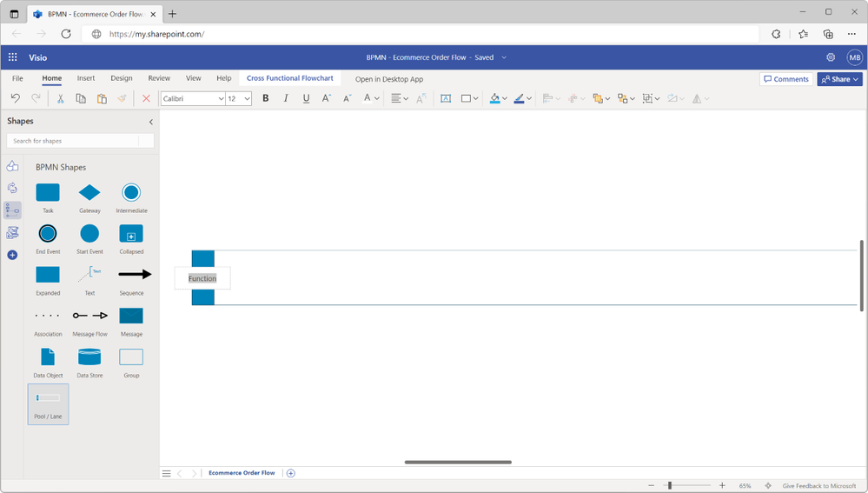Choose the Association dotted line shape

[x=48, y=322]
